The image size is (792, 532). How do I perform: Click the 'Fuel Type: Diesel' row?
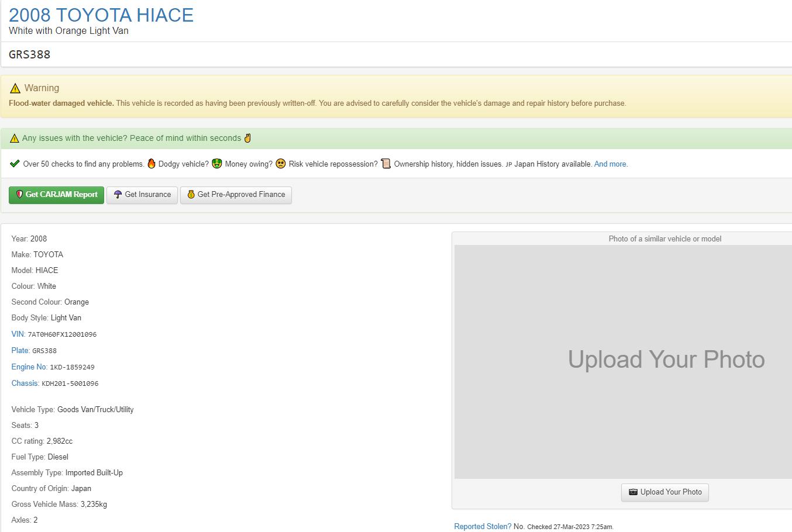pyautogui.click(x=40, y=457)
